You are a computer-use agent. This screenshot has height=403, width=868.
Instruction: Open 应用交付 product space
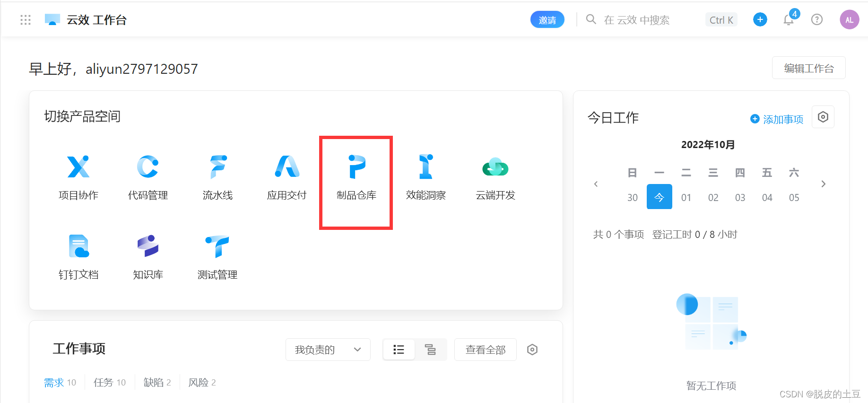tap(287, 177)
